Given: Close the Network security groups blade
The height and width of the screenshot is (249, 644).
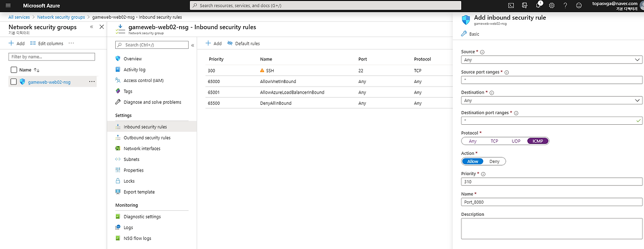Looking at the screenshot, I should (102, 27).
